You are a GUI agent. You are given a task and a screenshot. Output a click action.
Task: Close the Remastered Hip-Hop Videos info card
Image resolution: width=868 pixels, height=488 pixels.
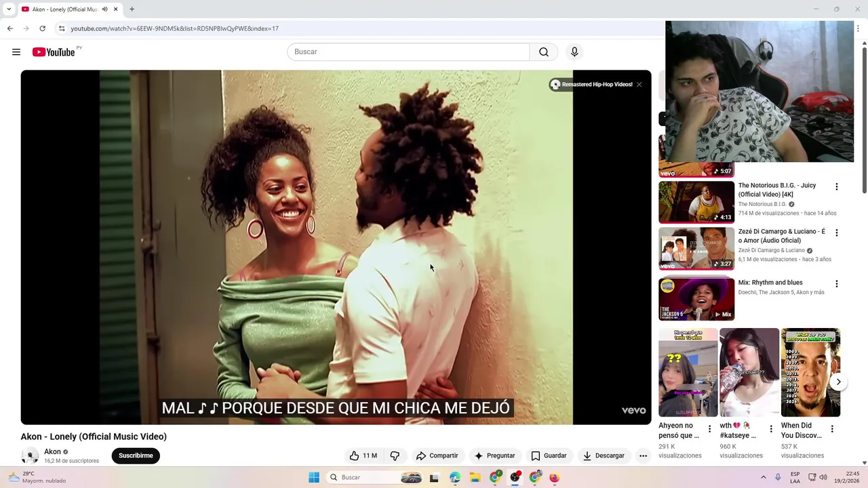[x=639, y=85]
